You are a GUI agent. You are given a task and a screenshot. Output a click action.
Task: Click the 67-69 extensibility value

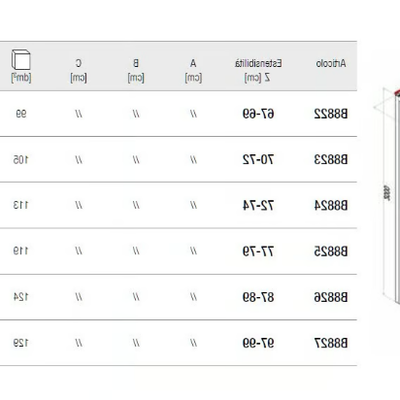click(258, 114)
